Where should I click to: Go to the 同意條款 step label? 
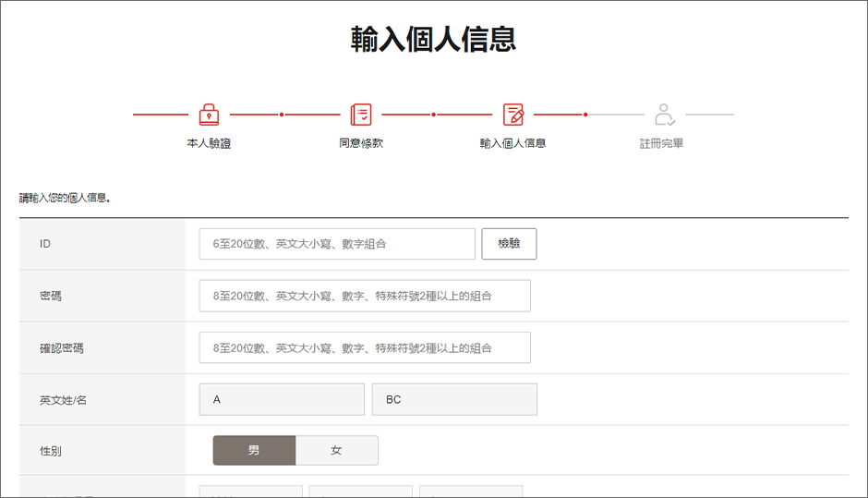tap(361, 144)
